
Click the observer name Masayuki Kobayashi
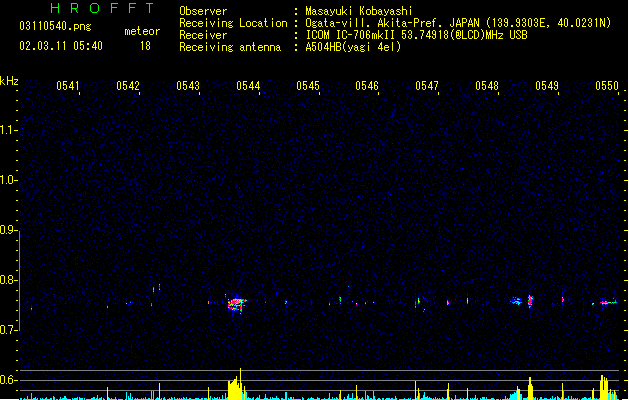[359, 11]
